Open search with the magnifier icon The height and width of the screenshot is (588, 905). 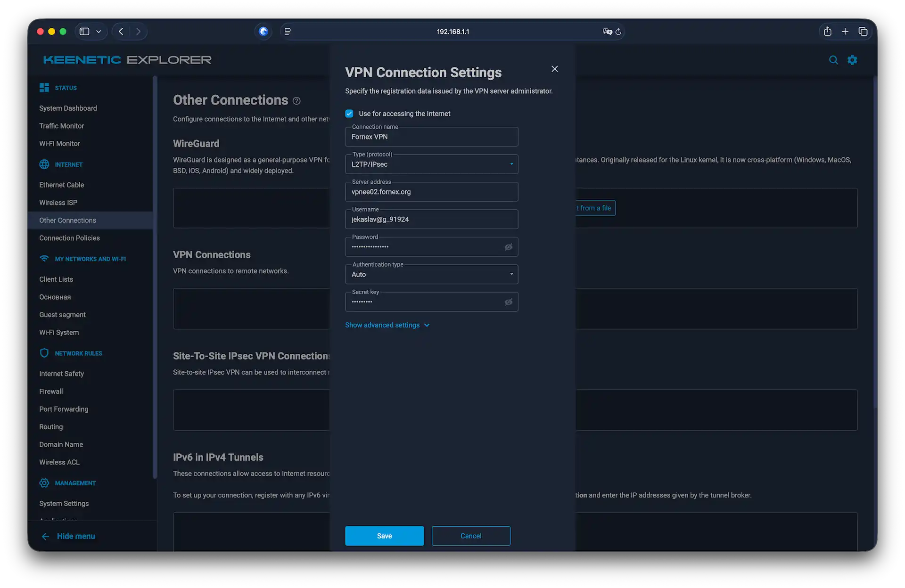pos(833,60)
